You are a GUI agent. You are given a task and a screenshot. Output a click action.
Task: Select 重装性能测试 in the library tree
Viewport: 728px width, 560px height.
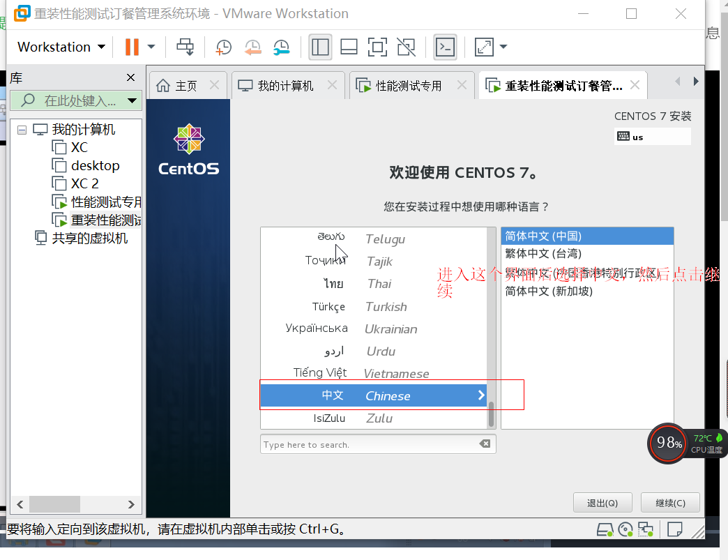tap(96, 220)
